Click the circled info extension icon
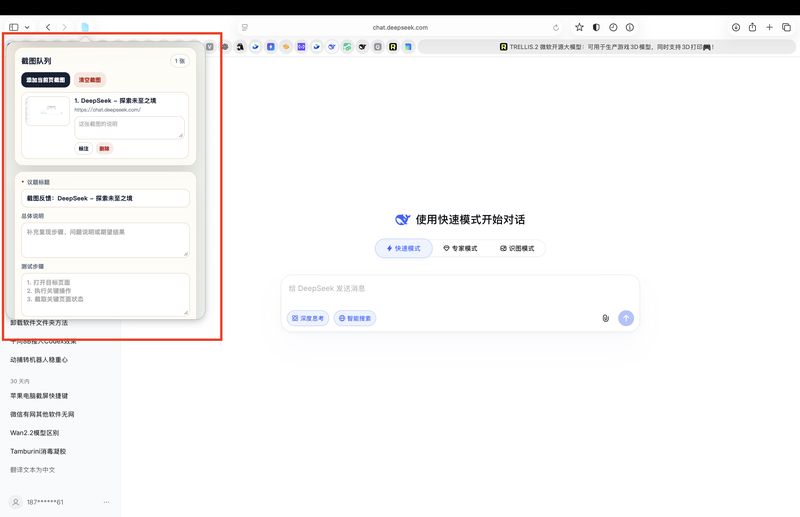Viewport: 800px width, 517px height. point(630,27)
